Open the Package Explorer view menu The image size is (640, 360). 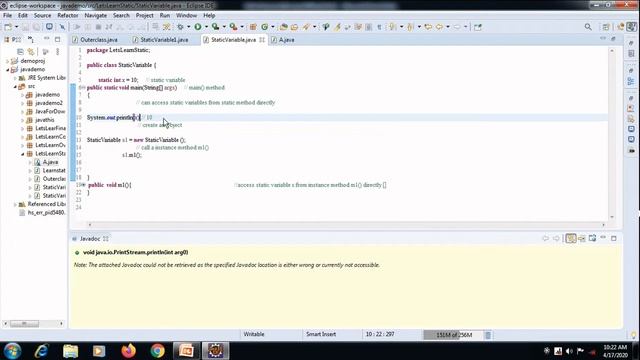tap(58, 51)
